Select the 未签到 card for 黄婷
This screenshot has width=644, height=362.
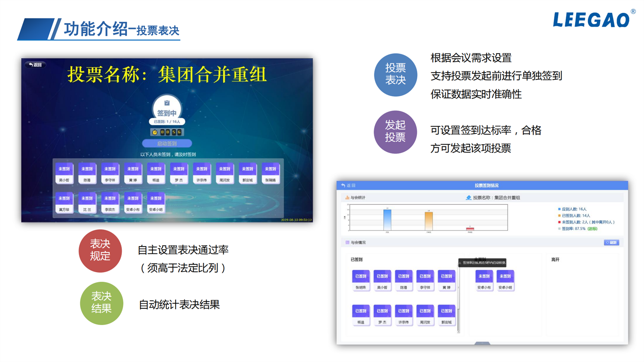pos(133,173)
